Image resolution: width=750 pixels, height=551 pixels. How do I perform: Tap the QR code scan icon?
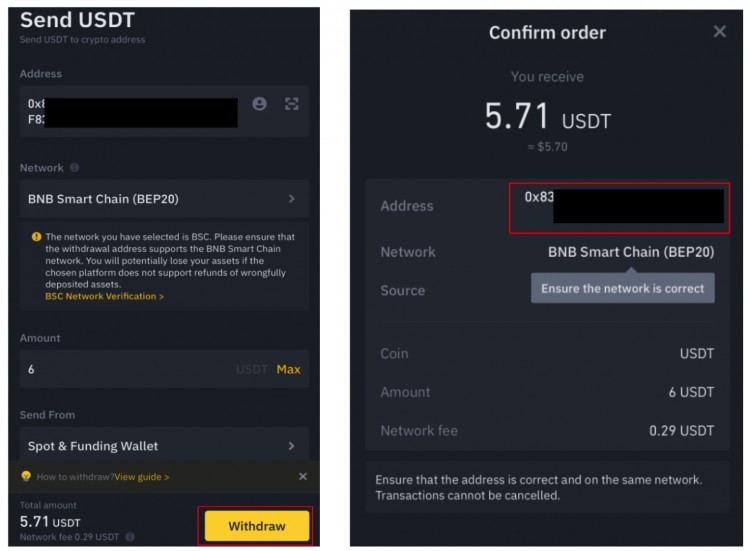292,104
